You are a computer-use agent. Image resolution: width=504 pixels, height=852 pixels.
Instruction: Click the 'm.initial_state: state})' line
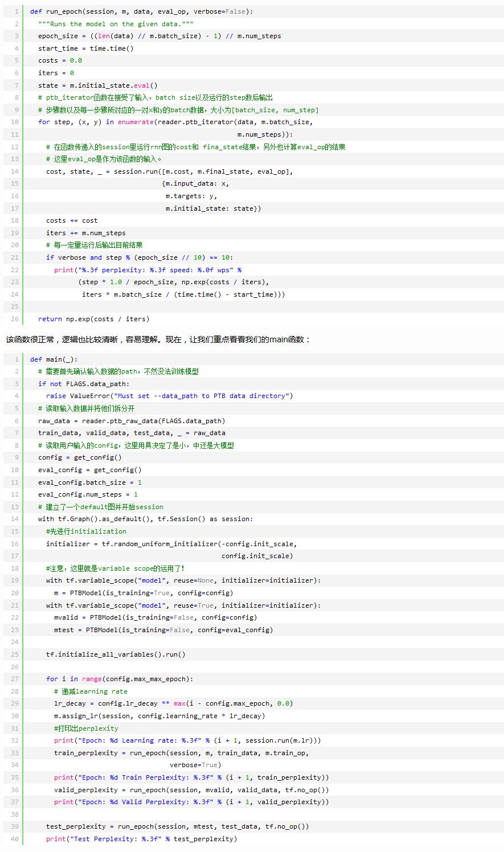pos(214,208)
